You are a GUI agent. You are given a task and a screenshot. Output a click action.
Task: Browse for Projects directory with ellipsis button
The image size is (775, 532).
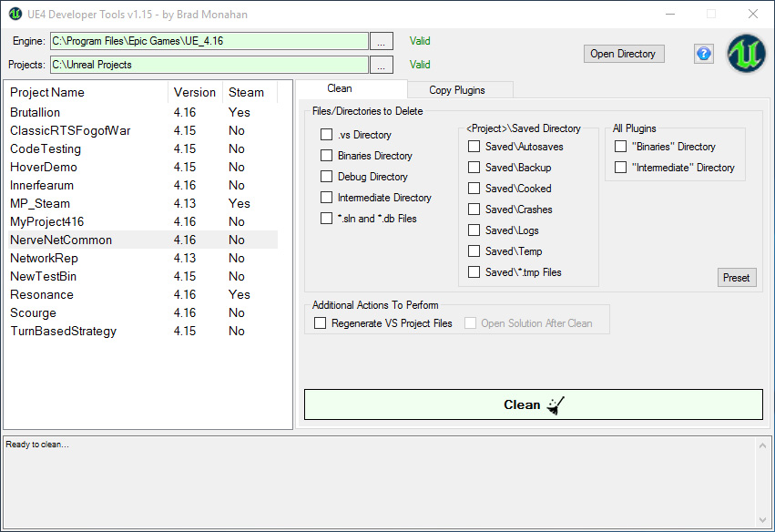click(382, 65)
